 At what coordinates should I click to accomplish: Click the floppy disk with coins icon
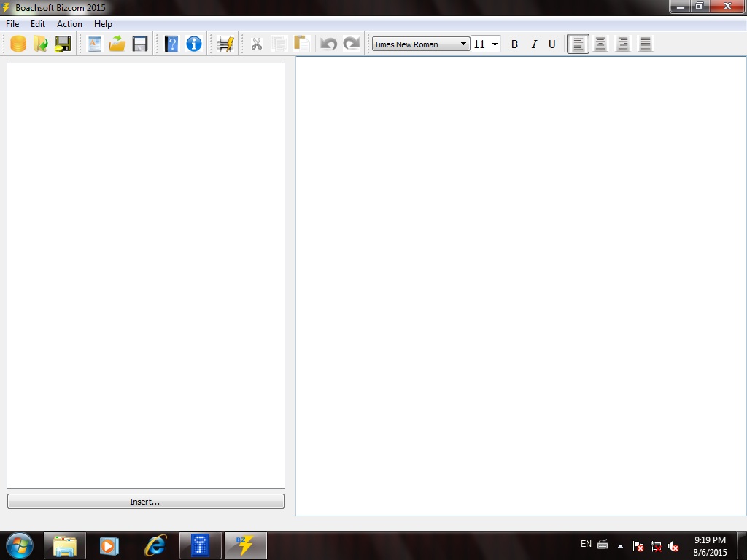tap(63, 44)
